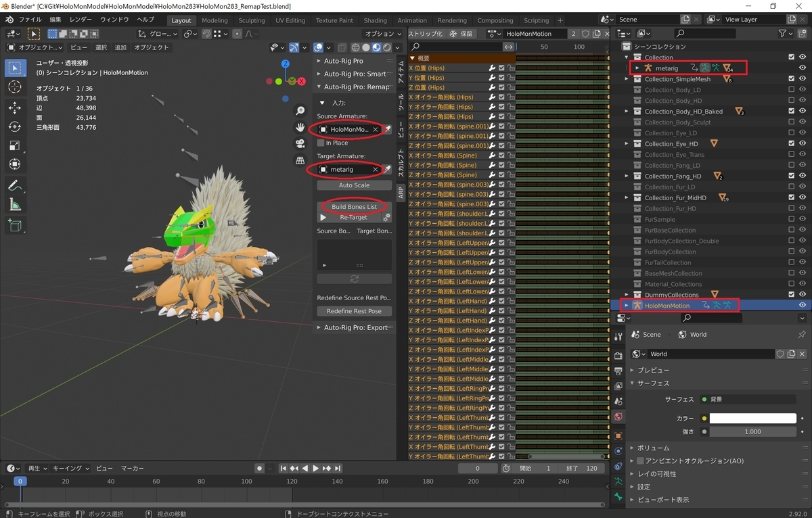Enable the Ambient Occlusion (AO) checkbox
The image size is (812, 518).
coord(641,461)
